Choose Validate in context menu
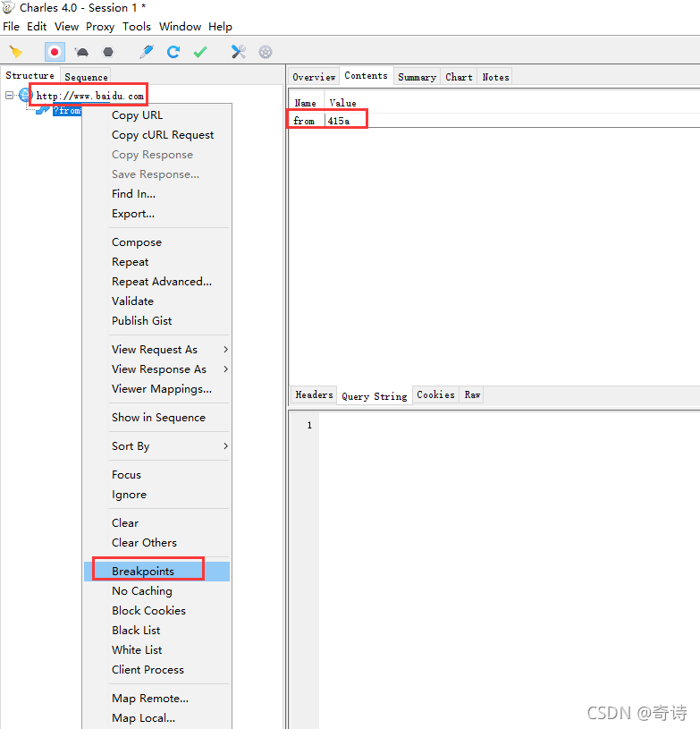Viewport: 700px width, 729px height. point(156,301)
